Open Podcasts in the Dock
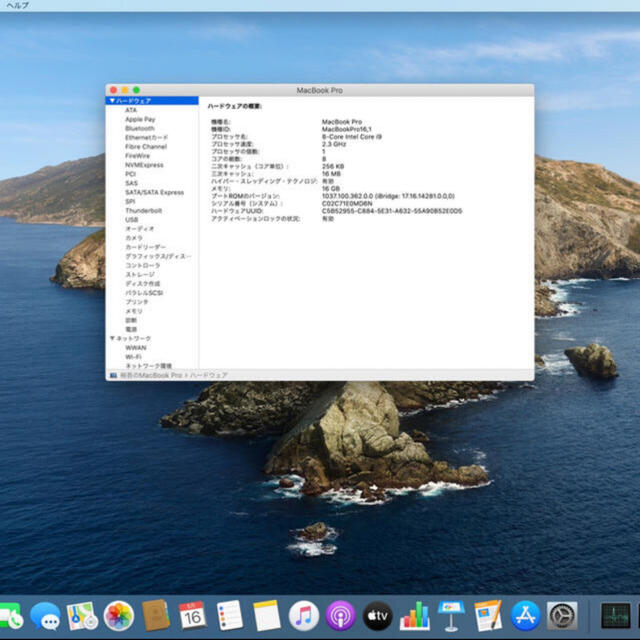 (340, 616)
